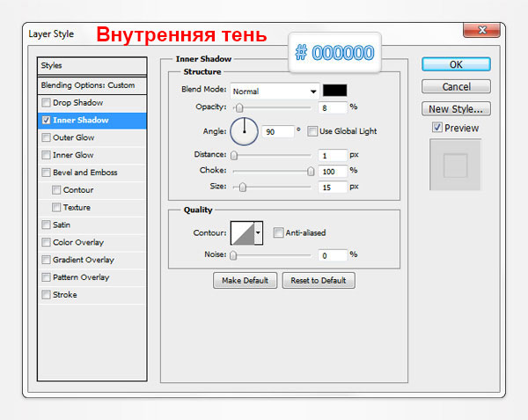Enable the Anti-aliased checkbox

click(x=278, y=232)
